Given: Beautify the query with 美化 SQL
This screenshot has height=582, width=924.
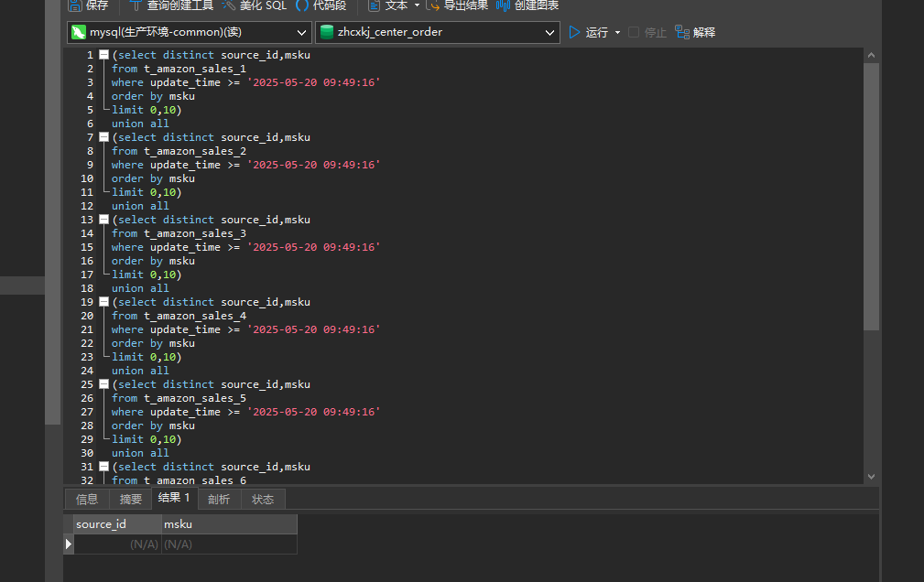Looking at the screenshot, I should (x=254, y=5).
